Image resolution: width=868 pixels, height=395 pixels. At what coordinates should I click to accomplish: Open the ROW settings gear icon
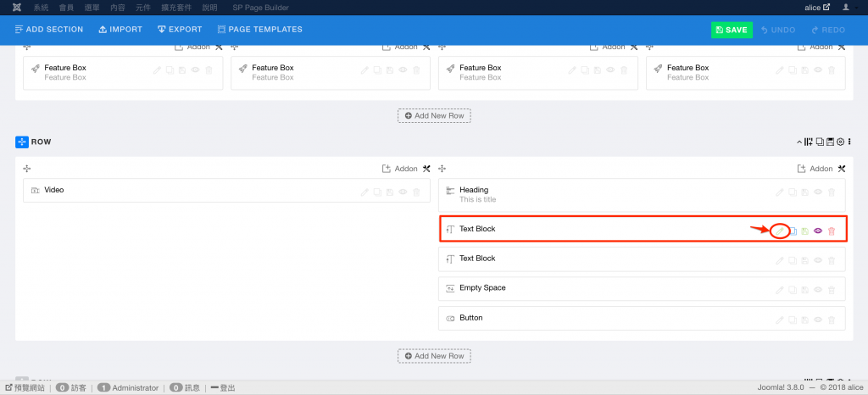839,142
